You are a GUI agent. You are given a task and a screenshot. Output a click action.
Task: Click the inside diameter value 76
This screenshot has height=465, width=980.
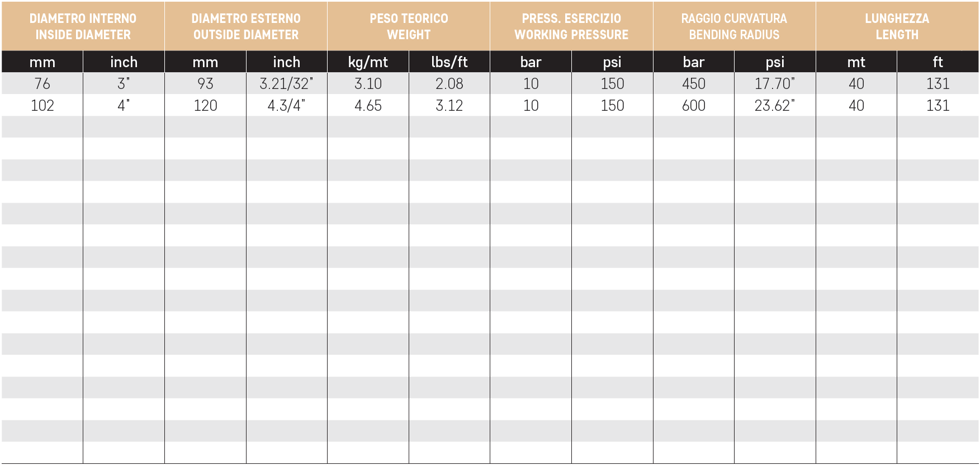(42, 84)
